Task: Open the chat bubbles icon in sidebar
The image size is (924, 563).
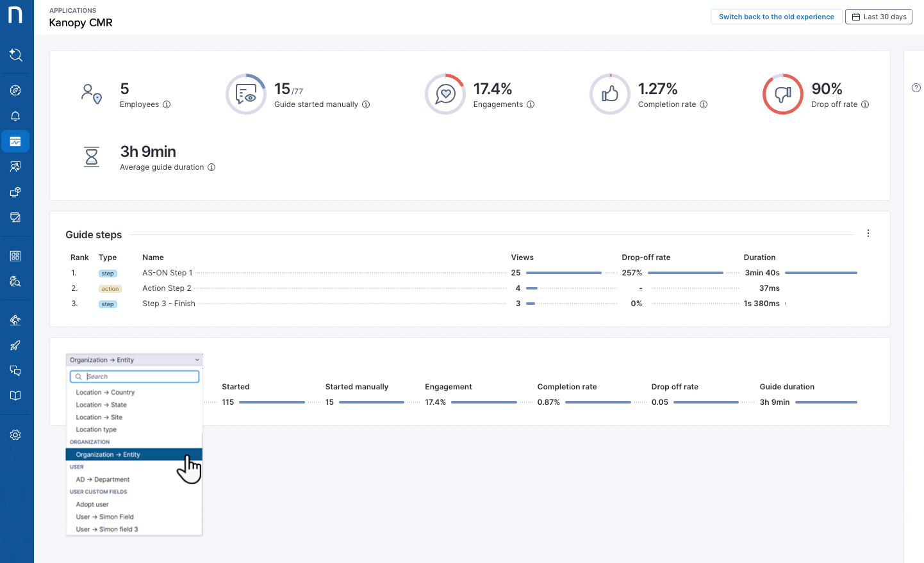Action: [x=16, y=371]
